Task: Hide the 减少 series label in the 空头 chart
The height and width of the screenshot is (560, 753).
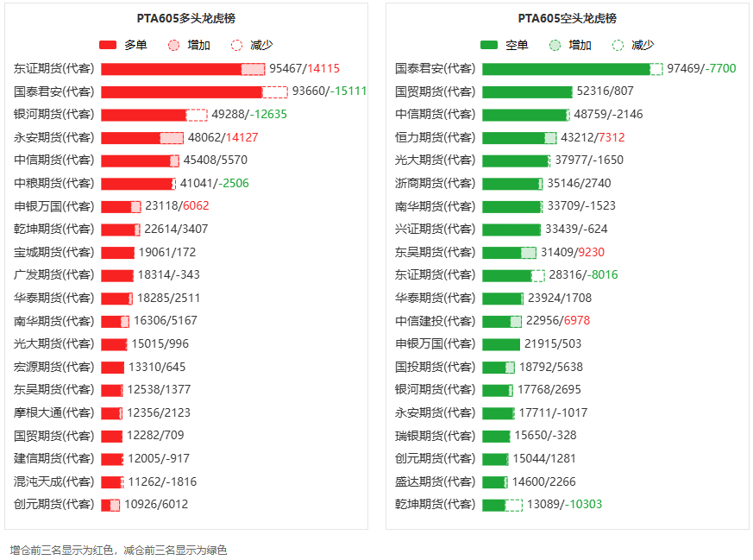Action: tap(643, 45)
